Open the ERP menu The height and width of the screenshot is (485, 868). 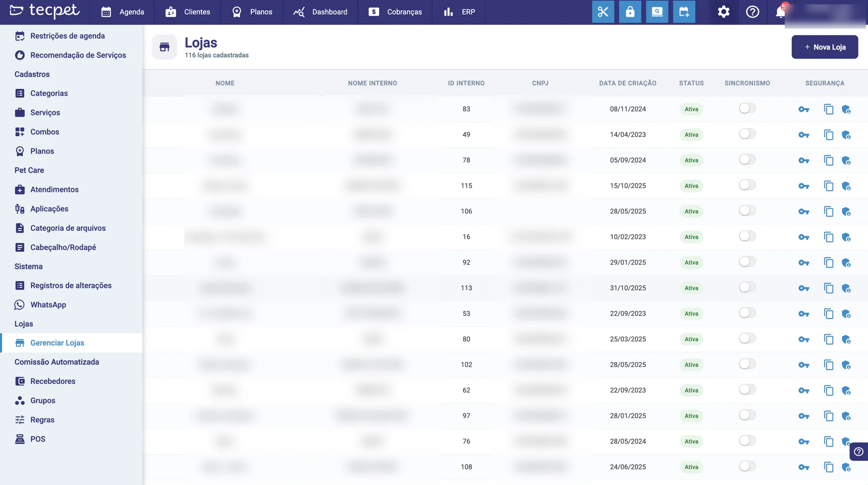click(459, 12)
